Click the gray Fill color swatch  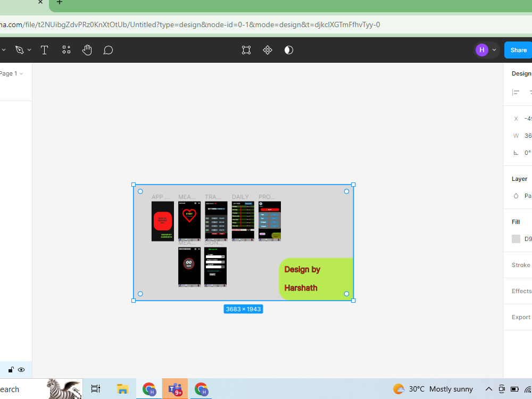[x=516, y=239]
